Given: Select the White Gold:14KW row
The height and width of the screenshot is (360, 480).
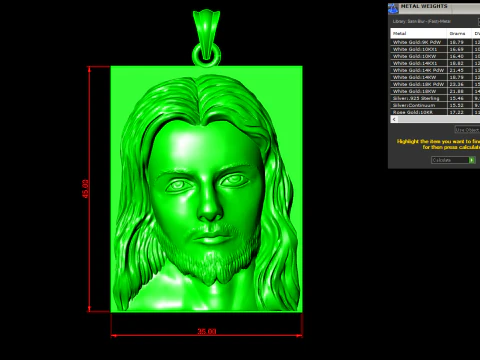Looking at the screenshot, I should (x=435, y=77).
